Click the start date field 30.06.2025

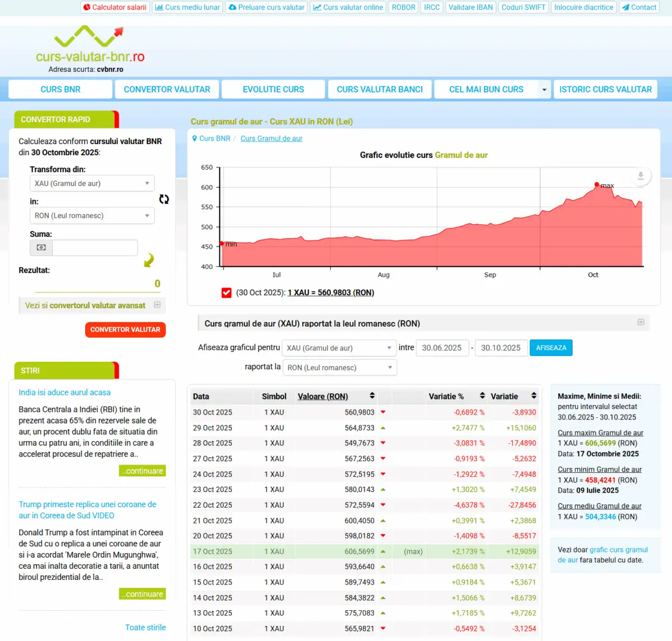point(442,348)
